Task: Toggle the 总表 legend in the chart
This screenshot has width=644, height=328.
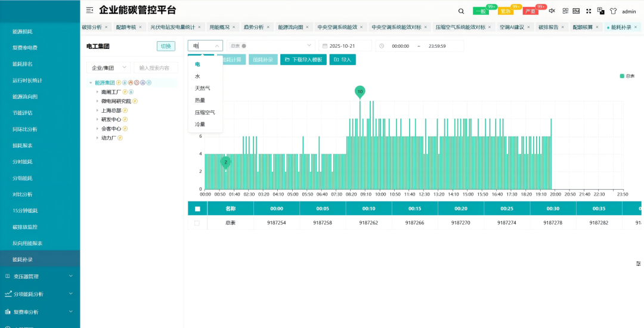Action: tap(627, 76)
